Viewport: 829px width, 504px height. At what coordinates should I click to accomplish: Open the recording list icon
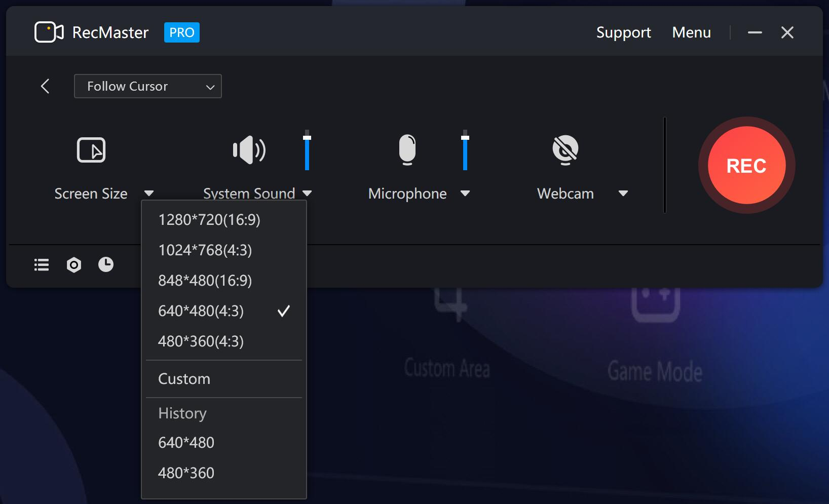pos(42,265)
